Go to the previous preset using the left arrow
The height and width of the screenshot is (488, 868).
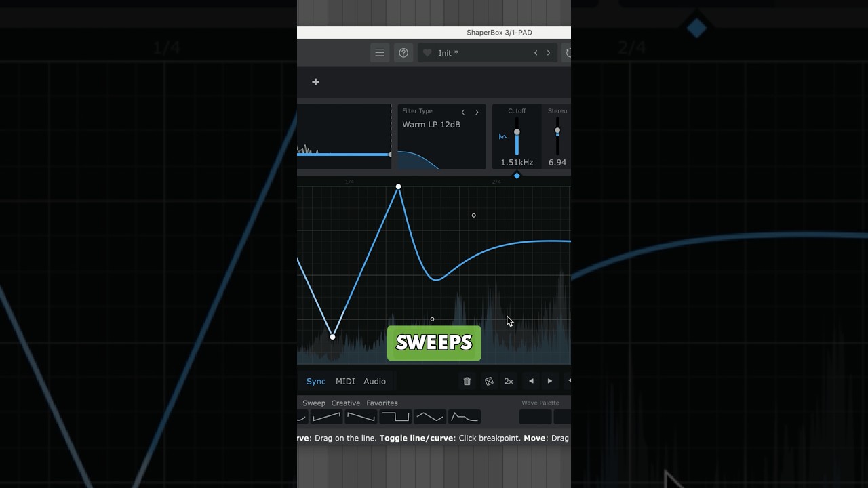point(536,53)
